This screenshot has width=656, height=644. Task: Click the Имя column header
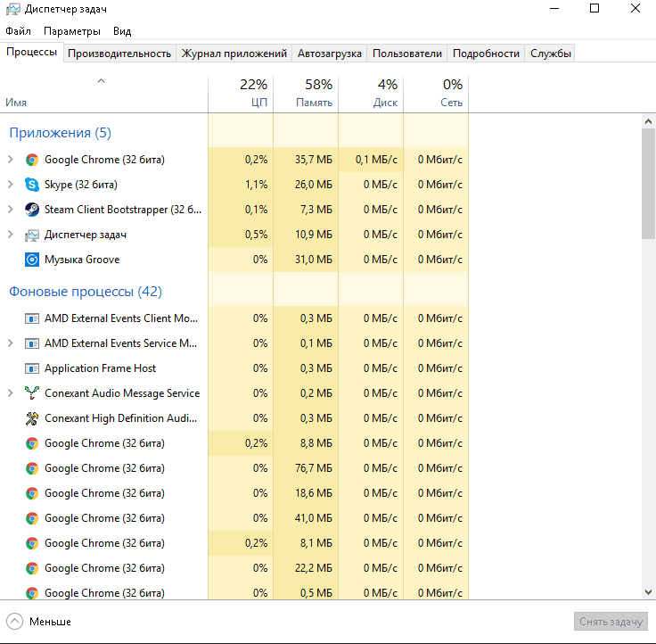coord(103,94)
